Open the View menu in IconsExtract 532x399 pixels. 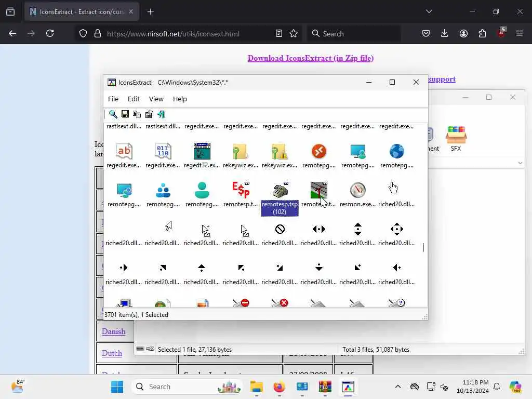pyautogui.click(x=156, y=99)
